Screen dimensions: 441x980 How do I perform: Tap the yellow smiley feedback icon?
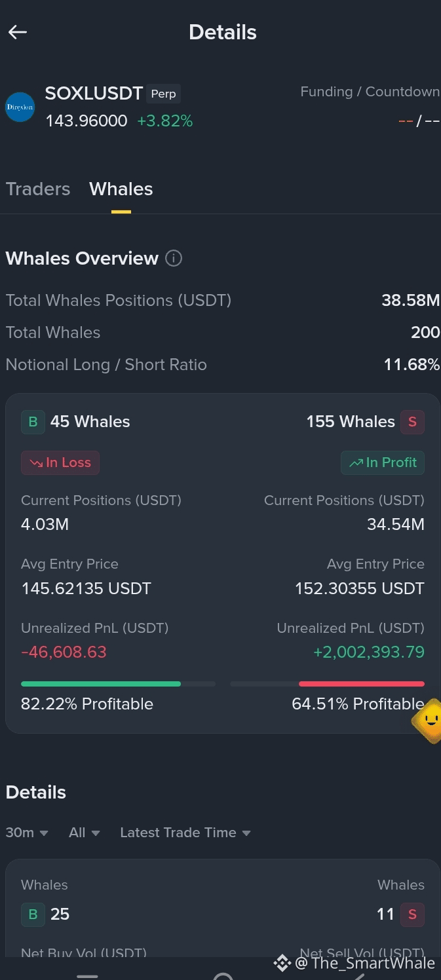pos(429,721)
